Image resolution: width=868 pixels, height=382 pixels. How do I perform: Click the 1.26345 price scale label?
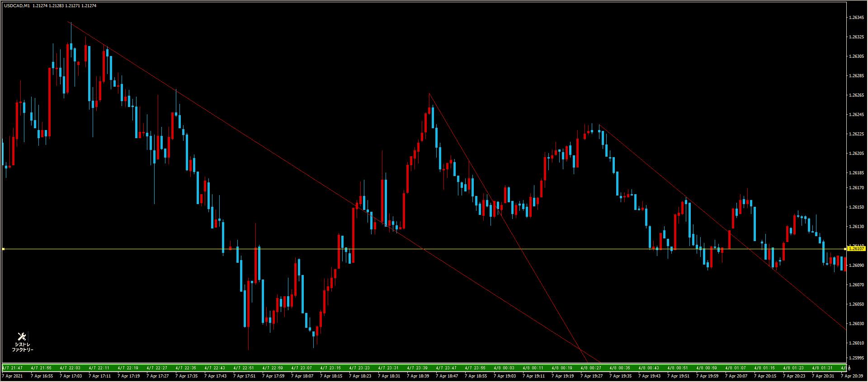pos(857,17)
